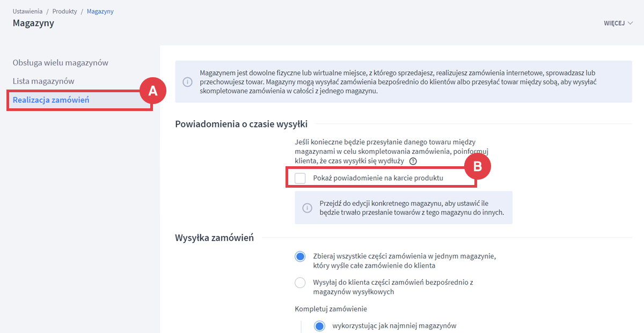
Task: Click the red circular B badge
Action: click(477, 167)
